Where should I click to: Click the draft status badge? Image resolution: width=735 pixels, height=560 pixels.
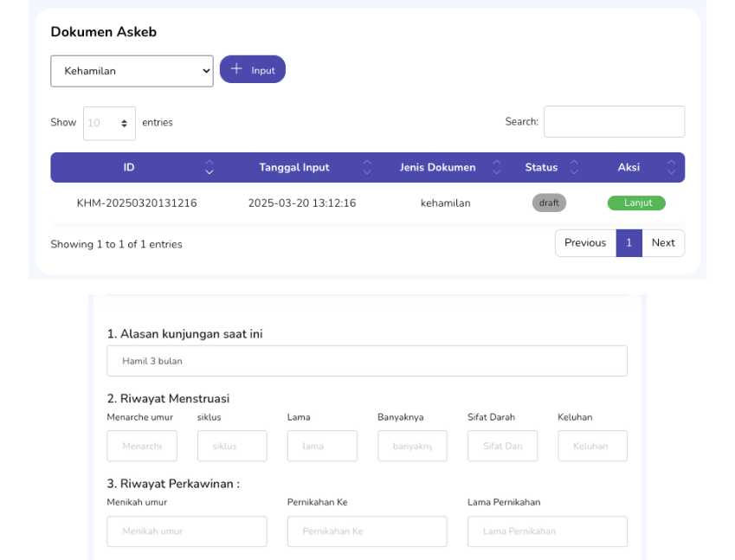click(x=549, y=203)
